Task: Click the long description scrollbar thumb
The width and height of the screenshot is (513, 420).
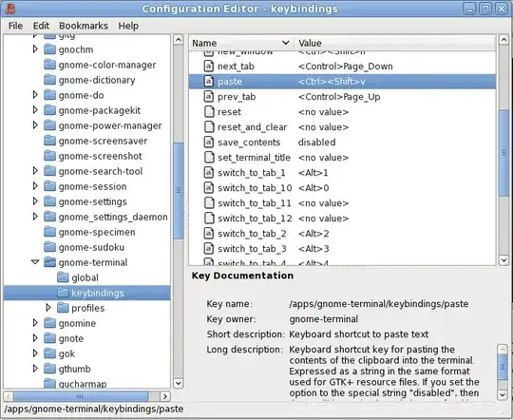Action: click(503, 368)
